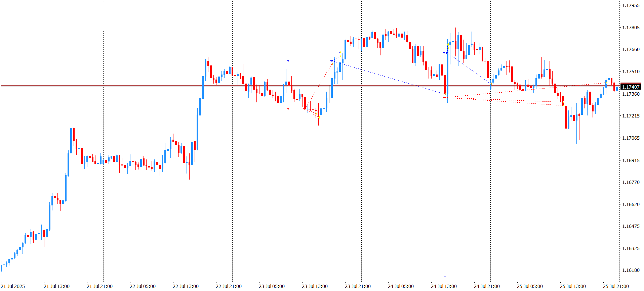The height and width of the screenshot is (291, 644).
Task: Click the 22 Jul 13:00 time label
Action: [x=186, y=286]
